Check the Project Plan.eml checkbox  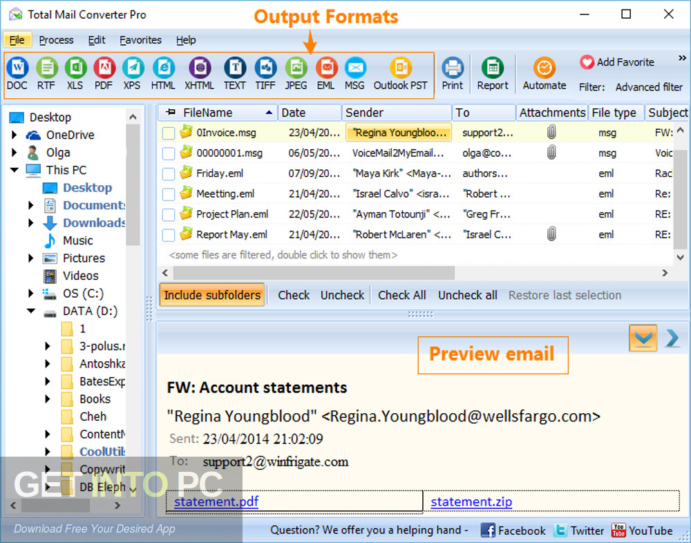click(168, 215)
